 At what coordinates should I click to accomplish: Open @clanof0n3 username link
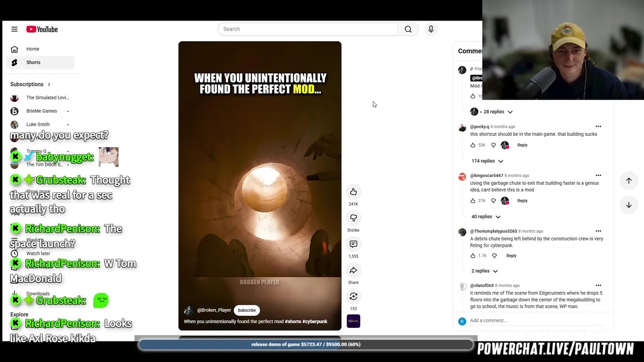coord(481,286)
